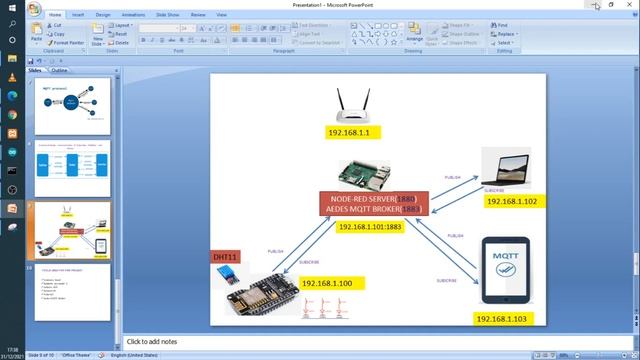Open Find dialog
Screen dimensions: 640x360
coord(499,25)
